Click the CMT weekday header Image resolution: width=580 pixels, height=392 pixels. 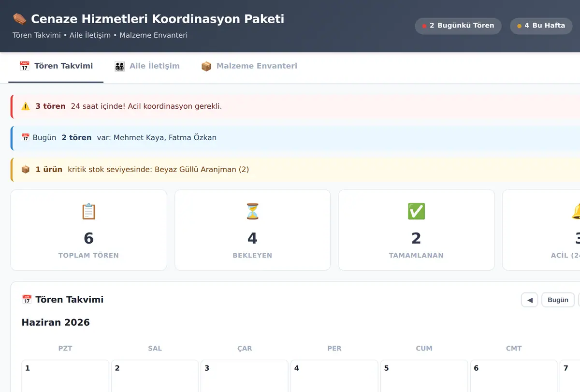514,348
